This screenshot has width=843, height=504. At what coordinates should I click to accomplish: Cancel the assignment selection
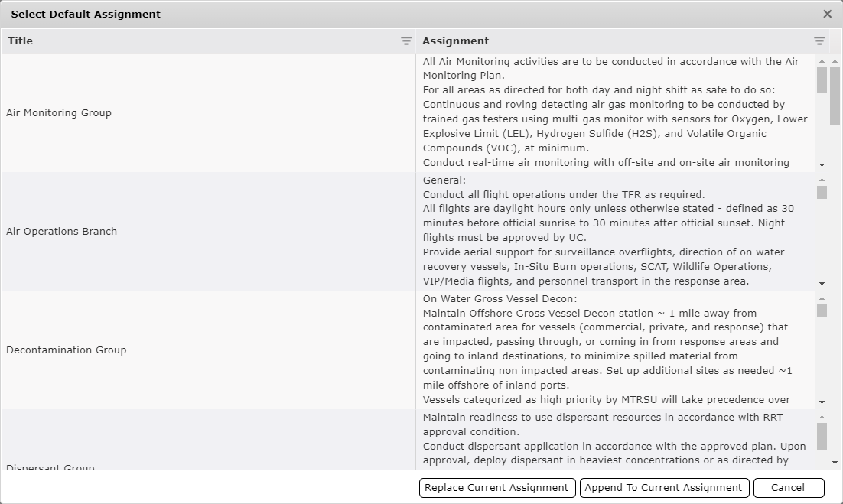[788, 488]
